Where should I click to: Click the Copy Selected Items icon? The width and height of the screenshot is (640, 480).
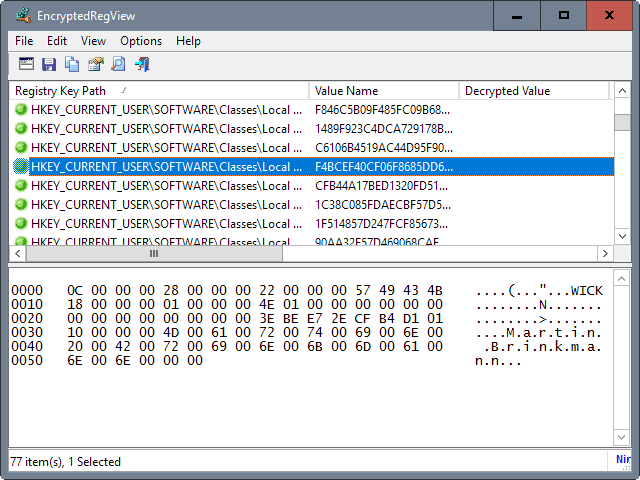(x=72, y=64)
